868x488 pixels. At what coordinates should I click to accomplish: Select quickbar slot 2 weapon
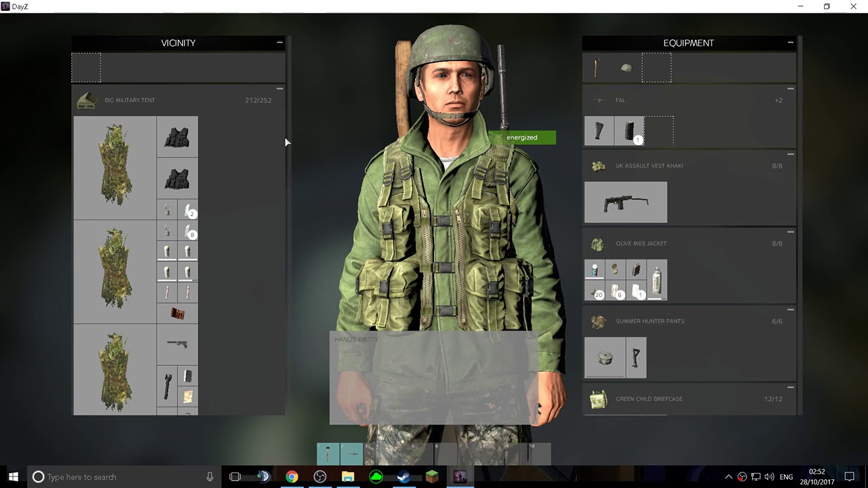(x=351, y=453)
